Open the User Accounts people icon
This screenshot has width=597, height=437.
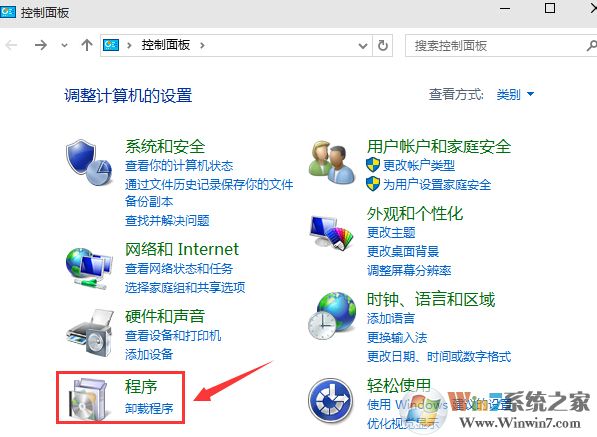click(332, 162)
